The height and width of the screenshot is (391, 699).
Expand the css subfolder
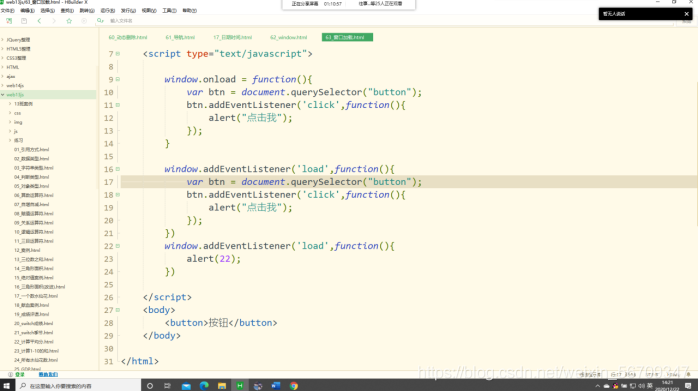point(10,113)
